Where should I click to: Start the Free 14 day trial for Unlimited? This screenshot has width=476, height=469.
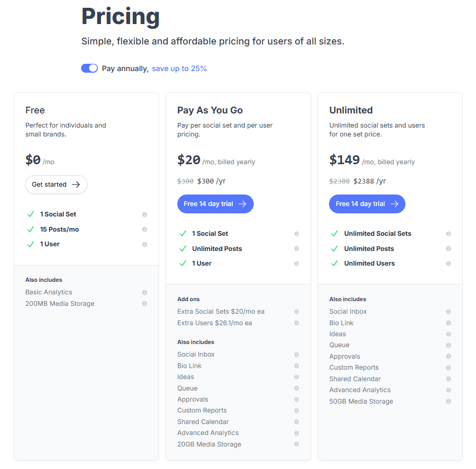[x=367, y=204]
